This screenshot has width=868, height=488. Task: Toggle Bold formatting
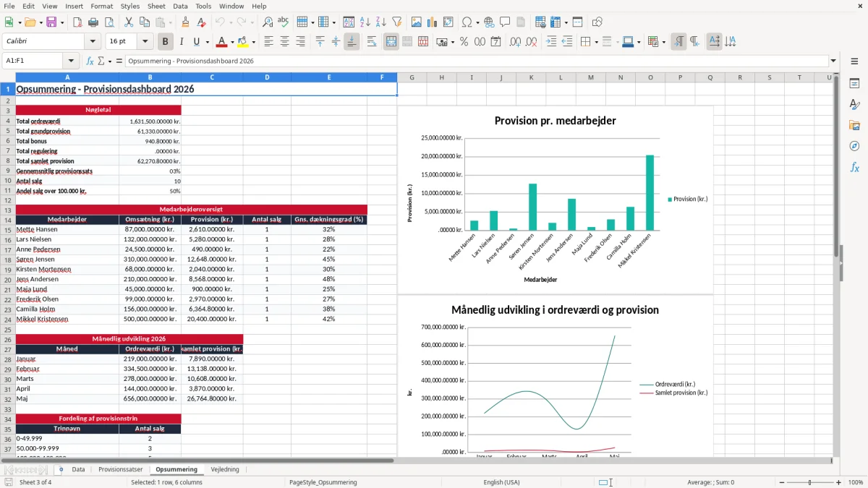pyautogui.click(x=165, y=42)
